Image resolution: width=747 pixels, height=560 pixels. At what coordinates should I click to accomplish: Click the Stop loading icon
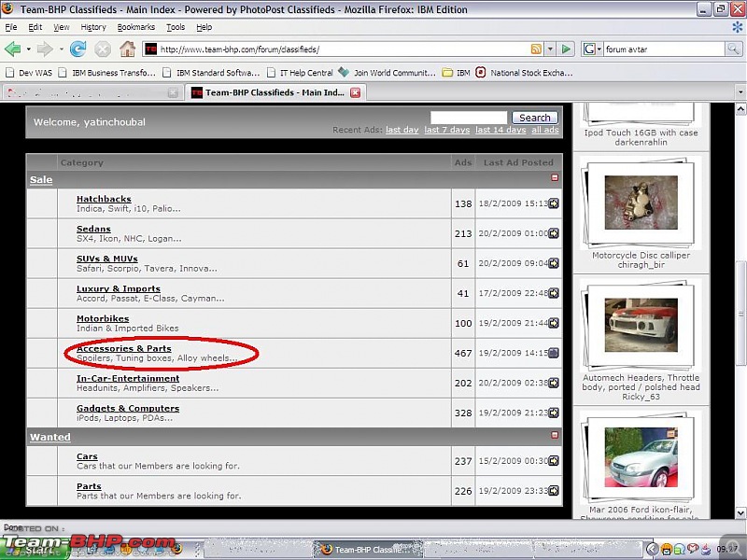pyautogui.click(x=103, y=49)
